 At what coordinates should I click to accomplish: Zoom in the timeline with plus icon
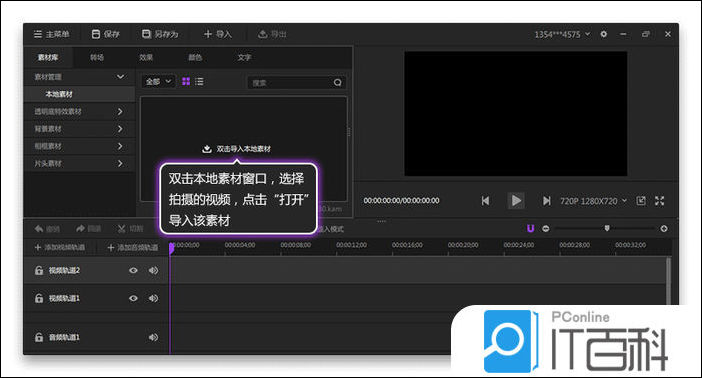coord(664,228)
